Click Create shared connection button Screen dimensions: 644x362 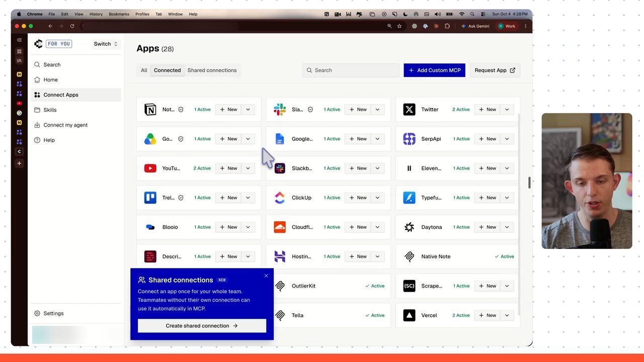tap(202, 326)
